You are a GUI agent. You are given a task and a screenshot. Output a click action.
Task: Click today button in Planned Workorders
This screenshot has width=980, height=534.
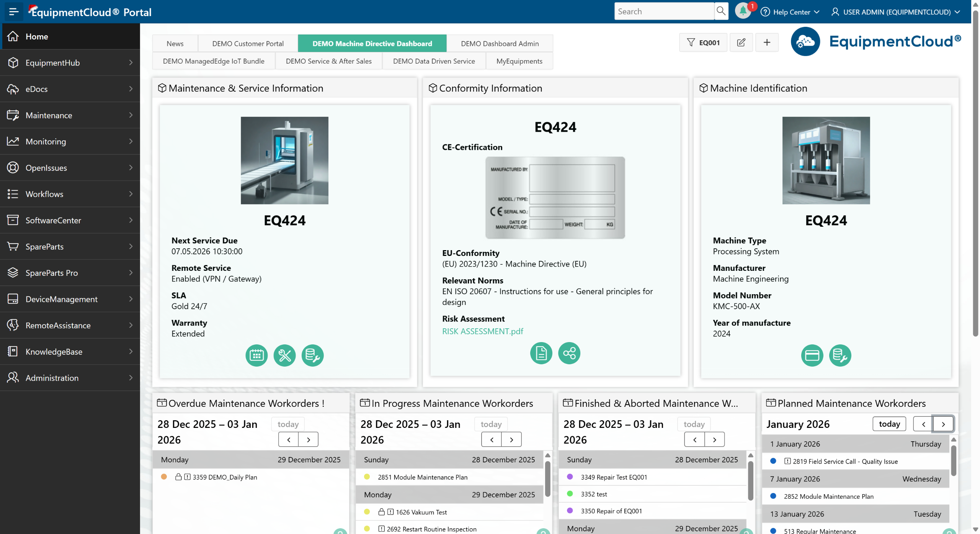889,424
